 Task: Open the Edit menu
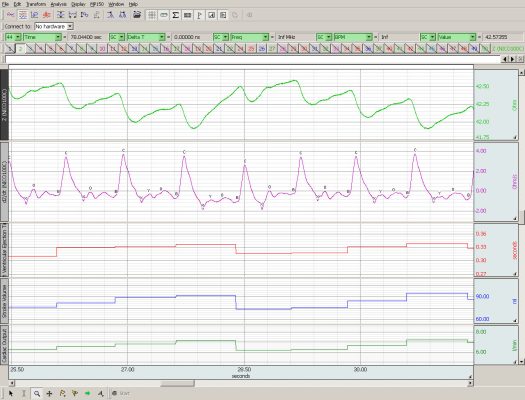pyautogui.click(x=17, y=4)
